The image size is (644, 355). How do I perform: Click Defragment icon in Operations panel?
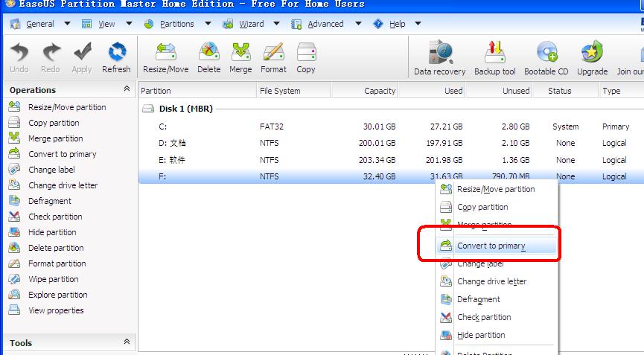coord(14,200)
